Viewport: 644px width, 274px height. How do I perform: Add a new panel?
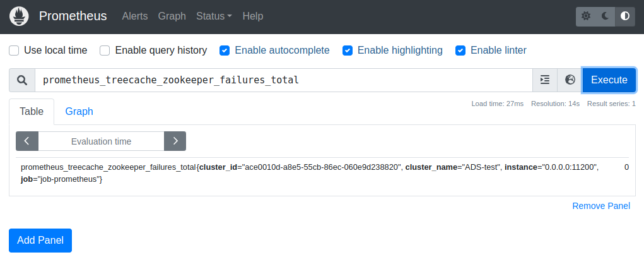tap(40, 241)
